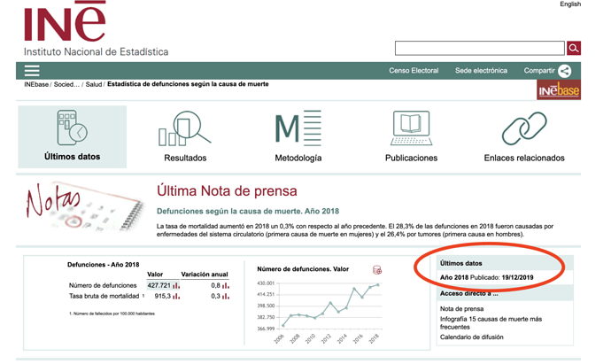Switch language to English
611x364 pixels.
[570, 4]
